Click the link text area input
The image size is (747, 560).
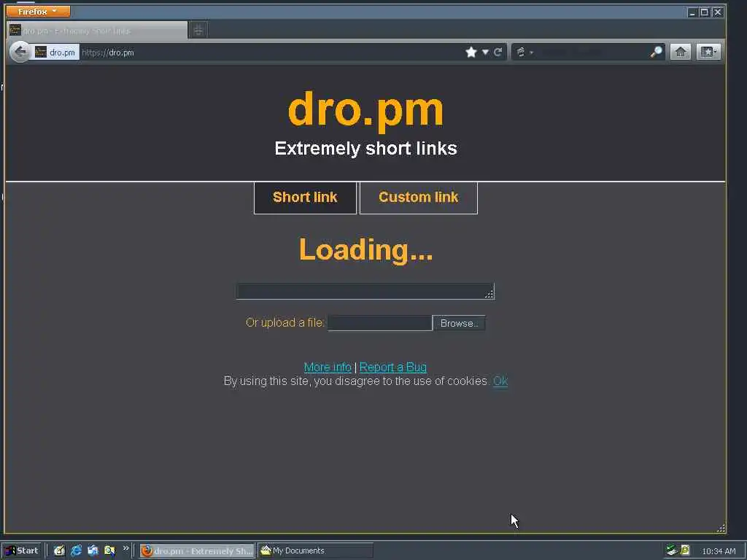tap(365, 292)
